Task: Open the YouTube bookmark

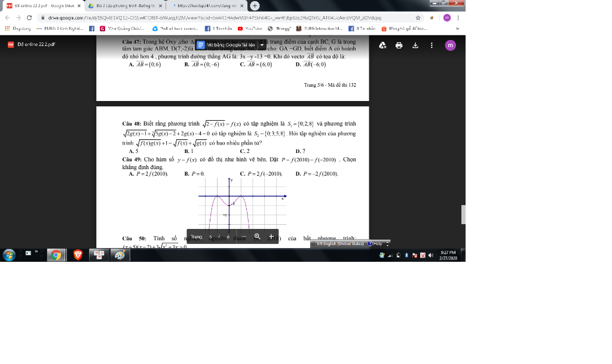Action: (250, 29)
